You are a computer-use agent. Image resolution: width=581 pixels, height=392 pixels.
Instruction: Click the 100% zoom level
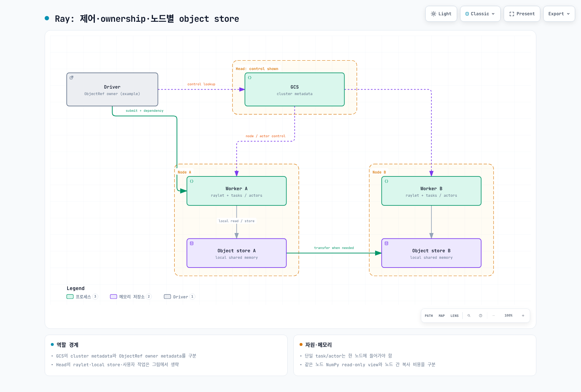pos(508,316)
